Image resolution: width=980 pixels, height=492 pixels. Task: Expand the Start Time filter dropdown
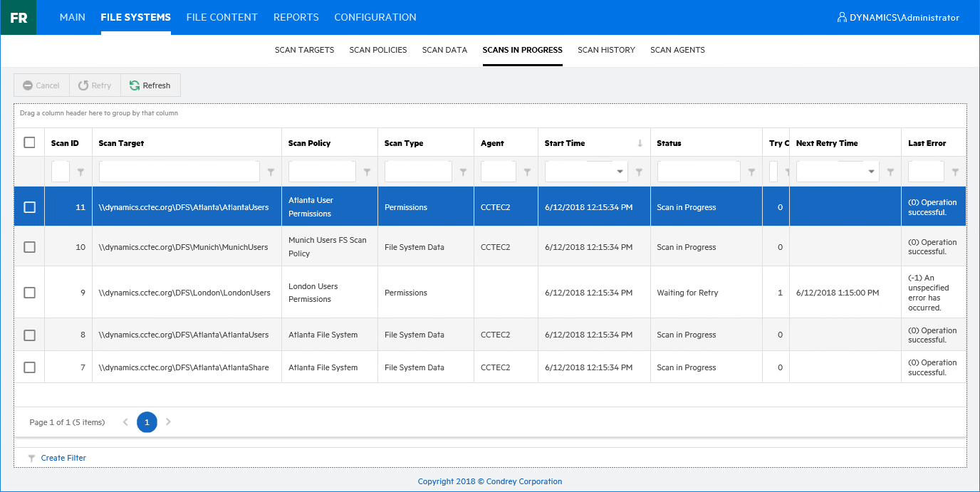click(620, 172)
